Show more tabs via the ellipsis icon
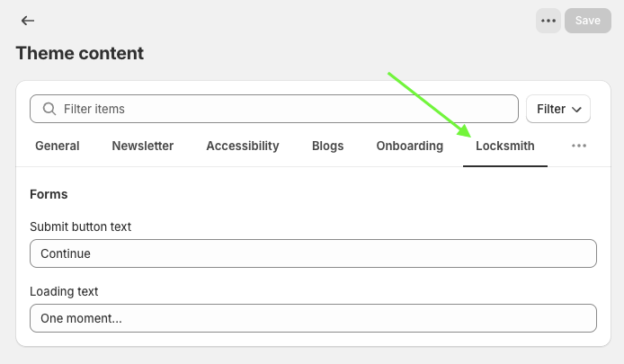This screenshot has width=624, height=364. coord(579,146)
